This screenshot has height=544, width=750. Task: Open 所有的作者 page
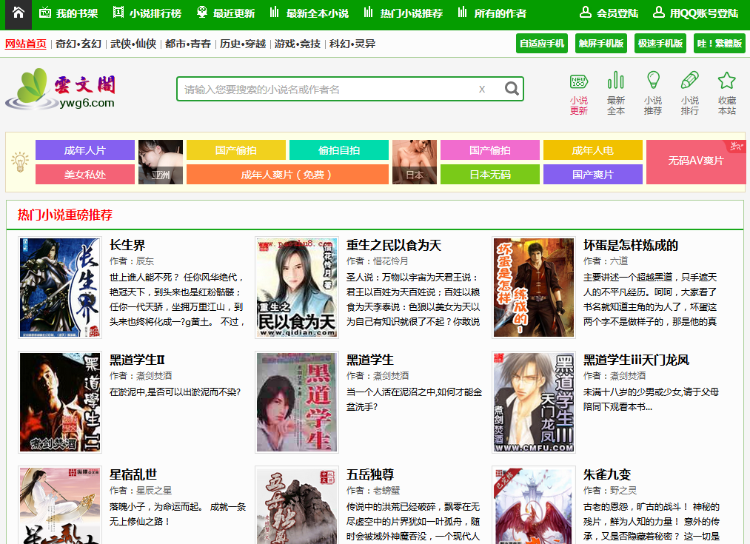click(x=492, y=13)
